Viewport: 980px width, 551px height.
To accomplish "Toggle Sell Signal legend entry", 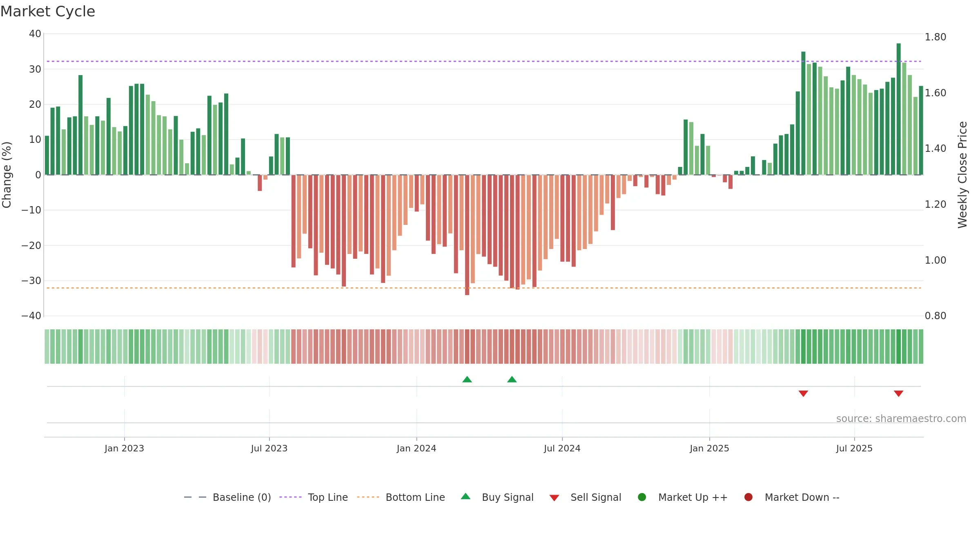I will (585, 497).
